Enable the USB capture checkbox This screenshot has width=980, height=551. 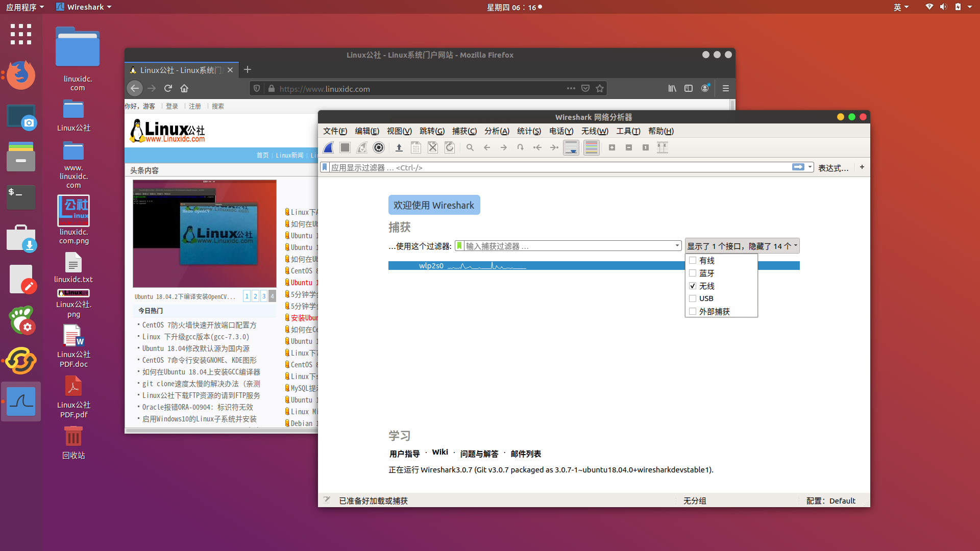(693, 298)
